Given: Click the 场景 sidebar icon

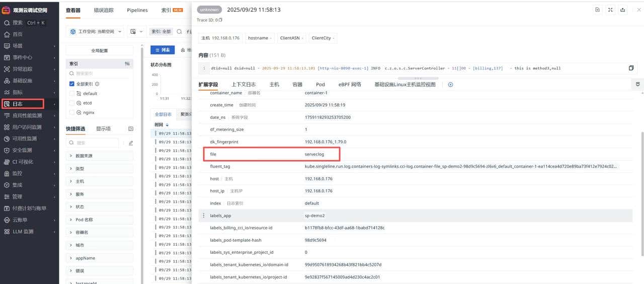Looking at the screenshot, I should point(7,46).
